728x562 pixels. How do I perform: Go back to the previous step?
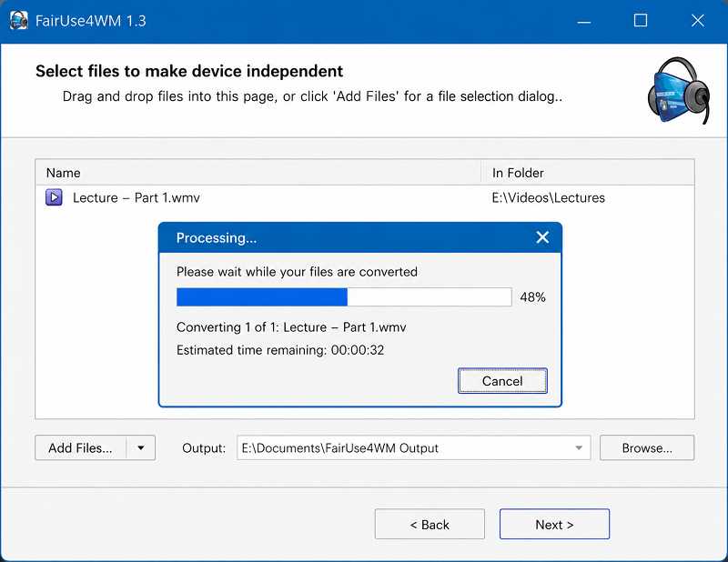tap(430, 525)
